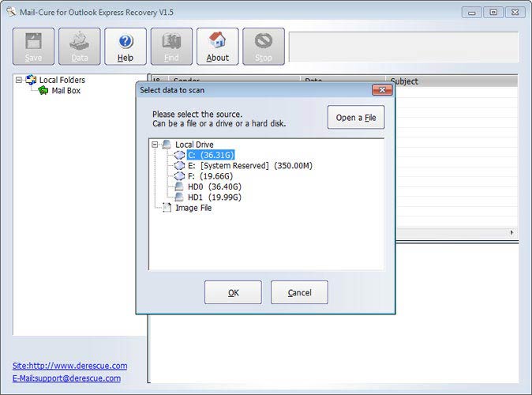532x395 pixels.
Task: Click the HD0 hard disk icon
Action: 179,186
